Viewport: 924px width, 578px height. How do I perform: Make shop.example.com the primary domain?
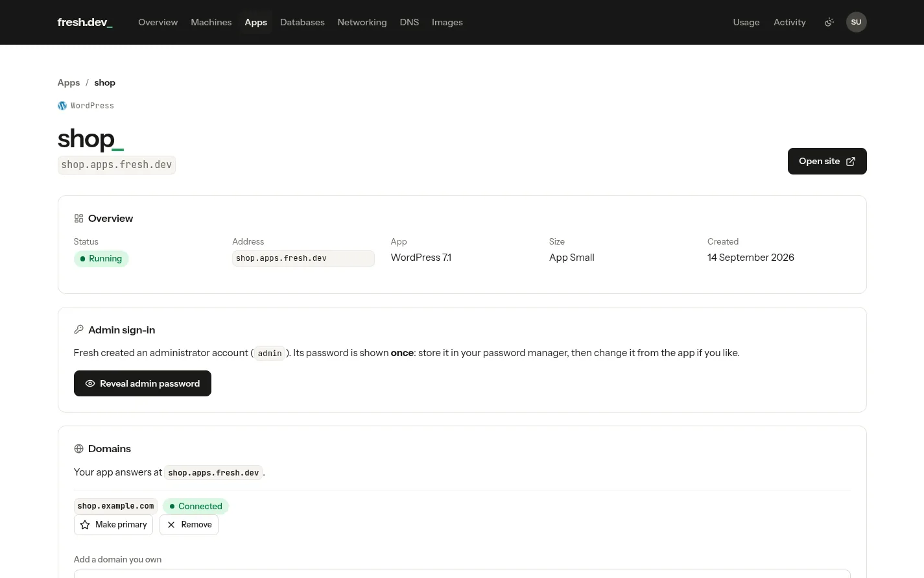click(x=113, y=525)
